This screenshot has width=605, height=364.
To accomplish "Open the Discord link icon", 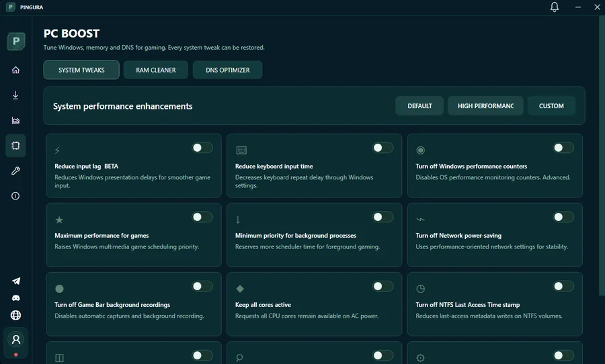I will 16,298.
